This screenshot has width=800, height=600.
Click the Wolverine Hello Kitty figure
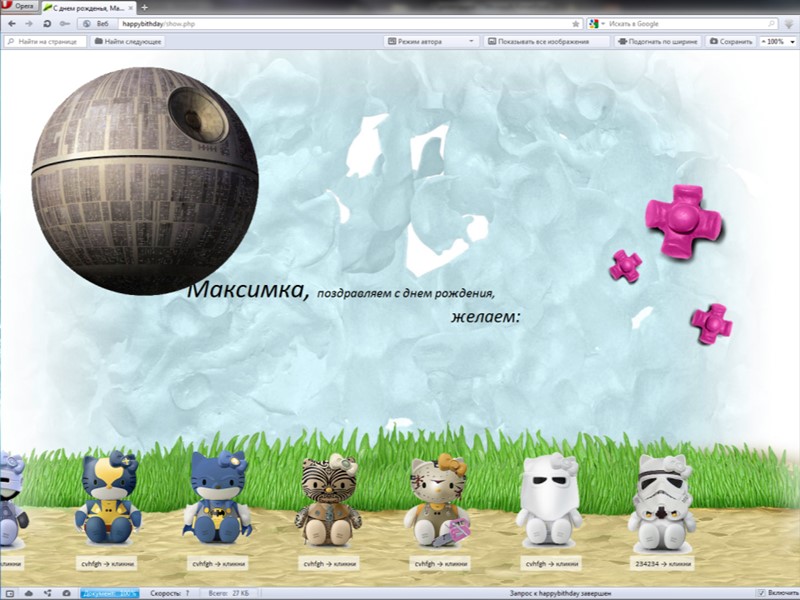[x=108, y=496]
